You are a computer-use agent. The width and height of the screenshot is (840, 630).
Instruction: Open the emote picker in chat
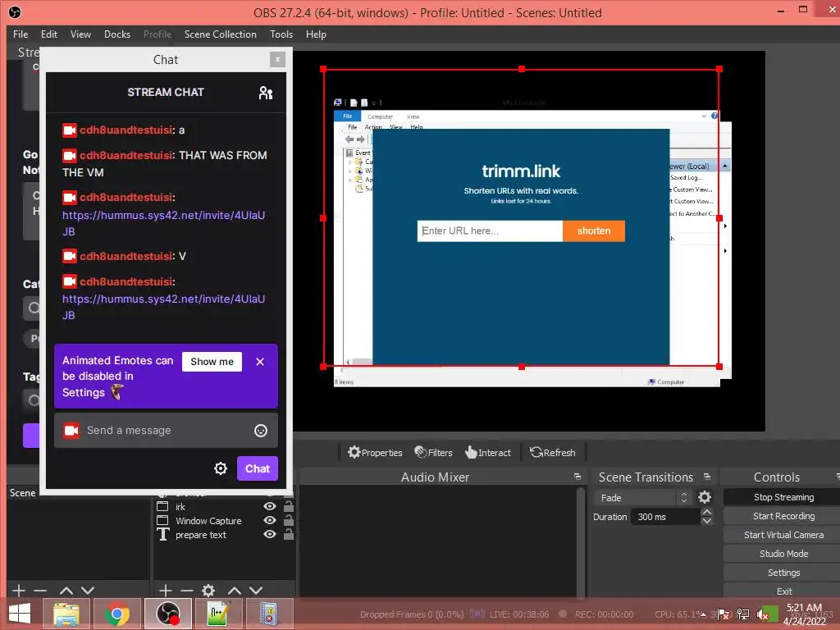[x=261, y=431]
